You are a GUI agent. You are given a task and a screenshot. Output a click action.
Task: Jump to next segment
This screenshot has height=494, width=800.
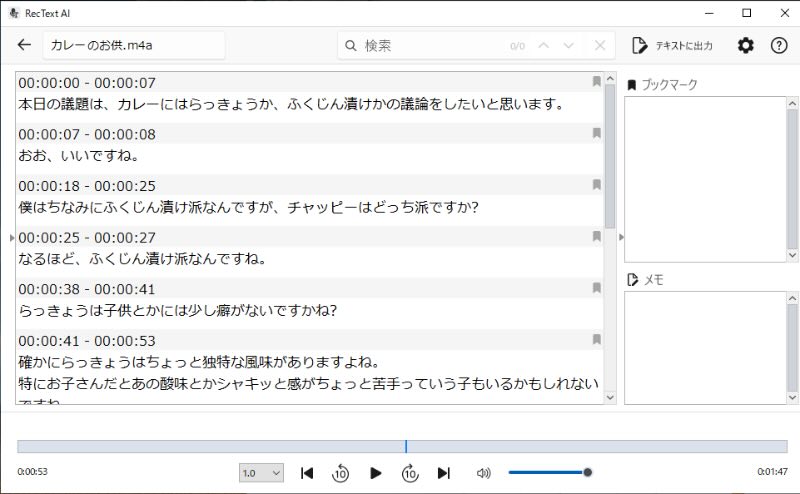(x=444, y=473)
